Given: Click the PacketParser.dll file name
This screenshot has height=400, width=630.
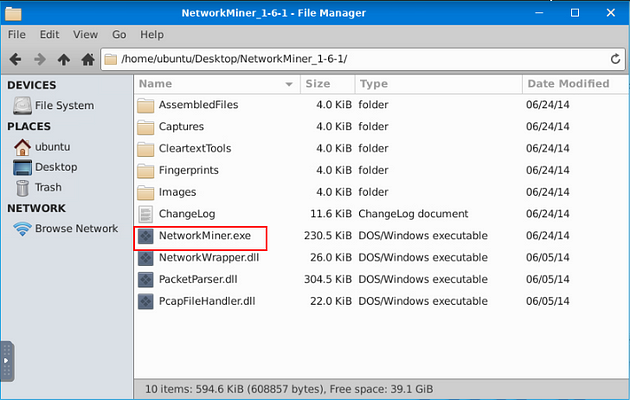Looking at the screenshot, I should point(198,280).
